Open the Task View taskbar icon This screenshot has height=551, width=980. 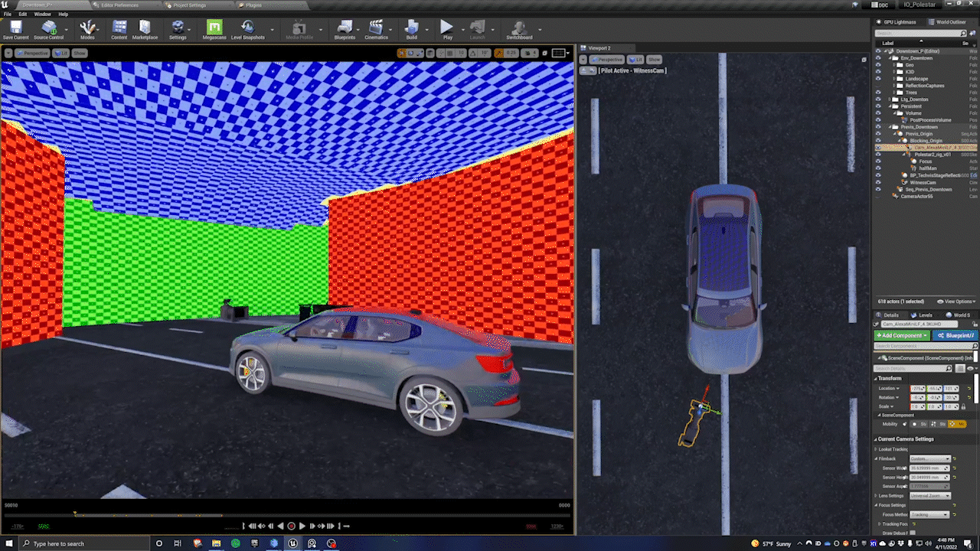[x=178, y=543]
